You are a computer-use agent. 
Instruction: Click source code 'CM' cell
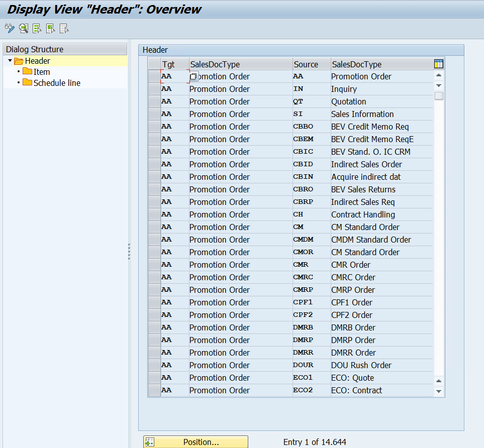tap(311, 227)
